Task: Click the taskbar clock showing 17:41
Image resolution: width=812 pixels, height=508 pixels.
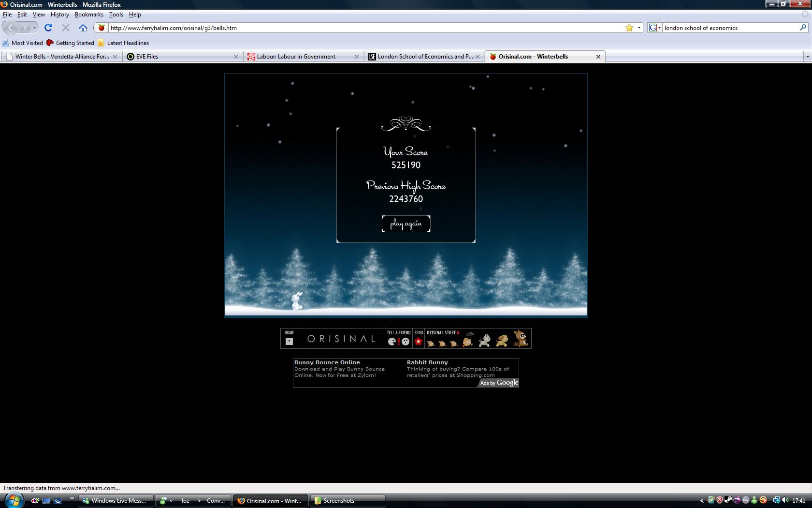Action: (x=799, y=501)
